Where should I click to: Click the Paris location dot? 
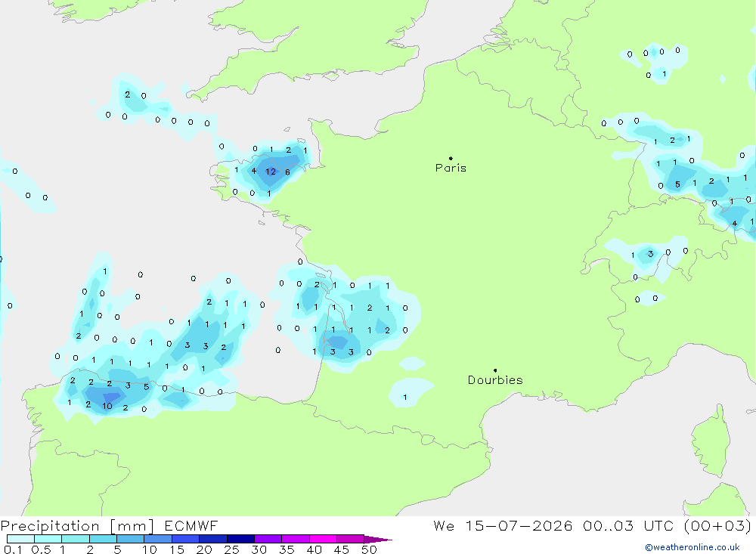click(x=451, y=158)
